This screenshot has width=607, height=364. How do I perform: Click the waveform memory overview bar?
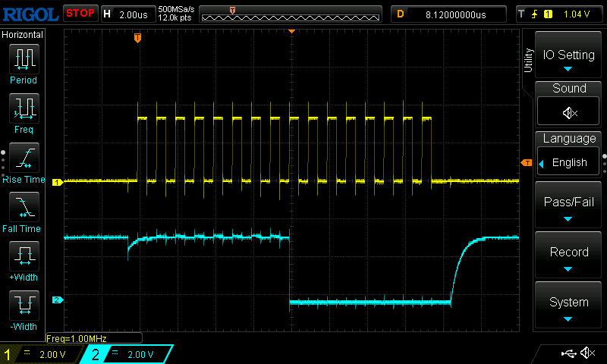pos(291,14)
